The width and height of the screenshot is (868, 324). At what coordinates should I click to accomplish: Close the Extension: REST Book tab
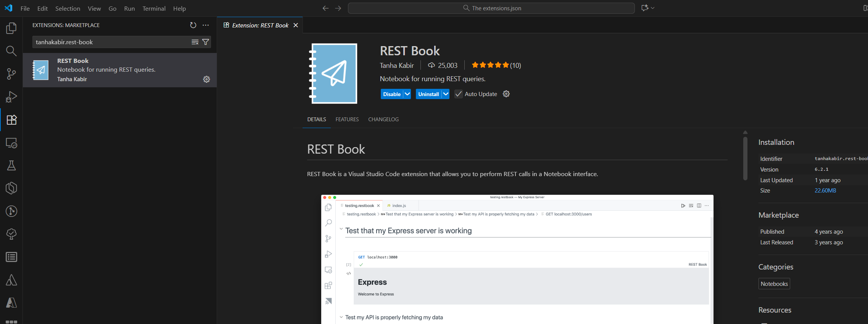click(x=296, y=25)
